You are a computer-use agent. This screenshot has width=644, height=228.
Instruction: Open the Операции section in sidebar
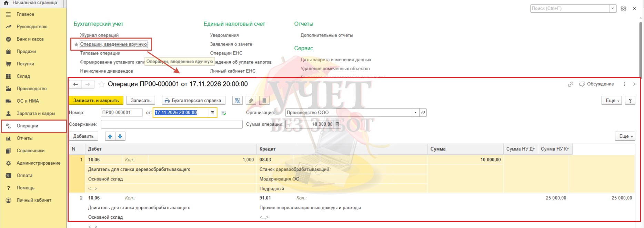click(33, 126)
